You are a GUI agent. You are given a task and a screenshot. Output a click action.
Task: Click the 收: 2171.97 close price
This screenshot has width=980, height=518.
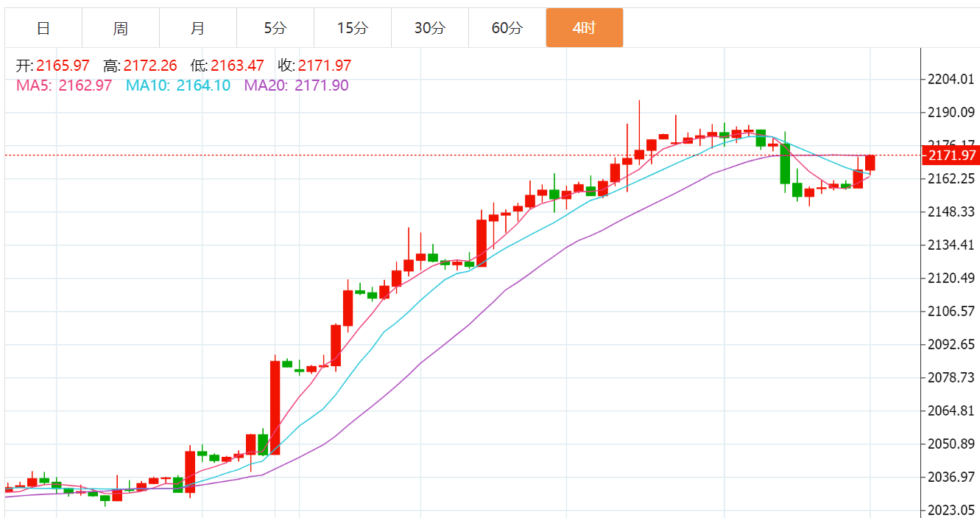pos(314,66)
